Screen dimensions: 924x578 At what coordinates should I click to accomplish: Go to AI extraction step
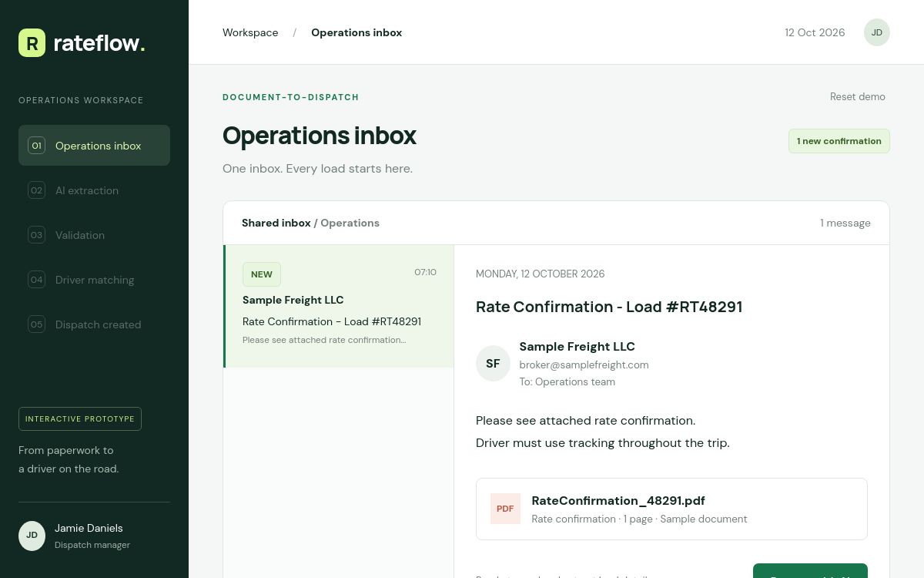94,190
